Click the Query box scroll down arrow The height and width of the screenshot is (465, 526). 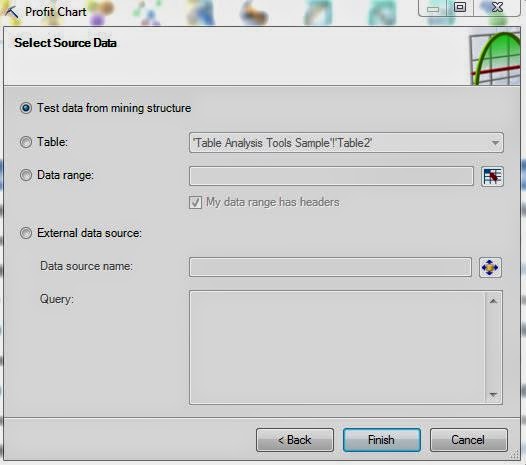(x=493, y=395)
